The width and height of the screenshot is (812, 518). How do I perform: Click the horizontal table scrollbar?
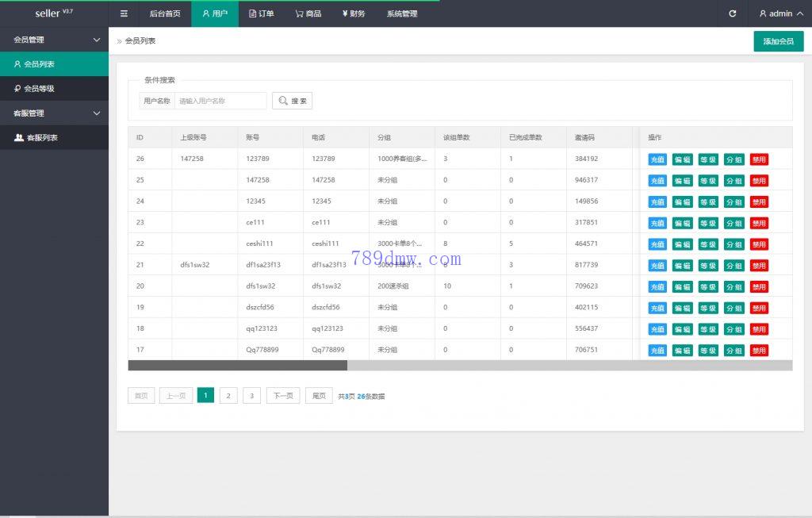[x=238, y=366]
